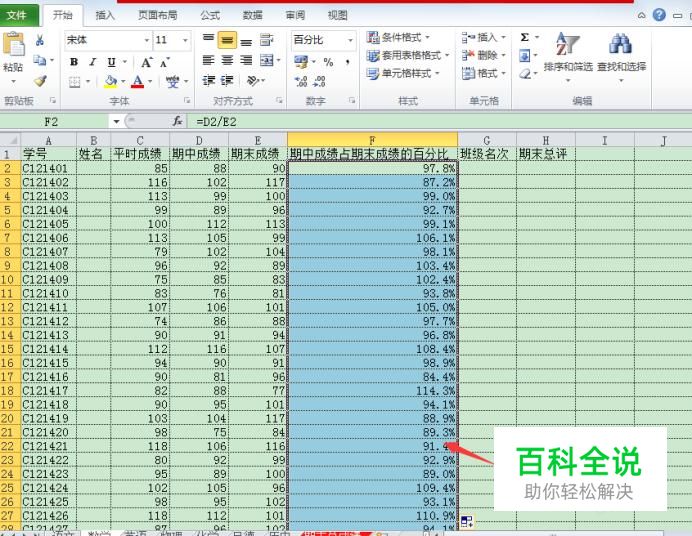Screen dimensions: 692x536
Task: Align text left
Action: click(208, 60)
